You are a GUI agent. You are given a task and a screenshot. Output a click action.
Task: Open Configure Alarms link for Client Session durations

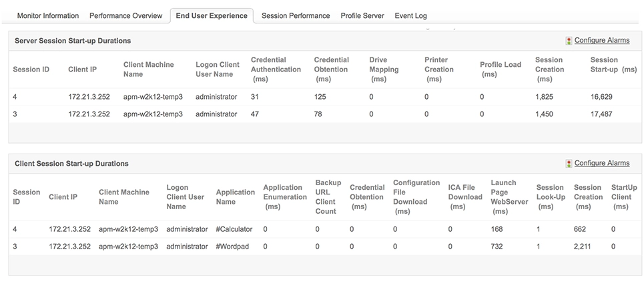tap(601, 163)
